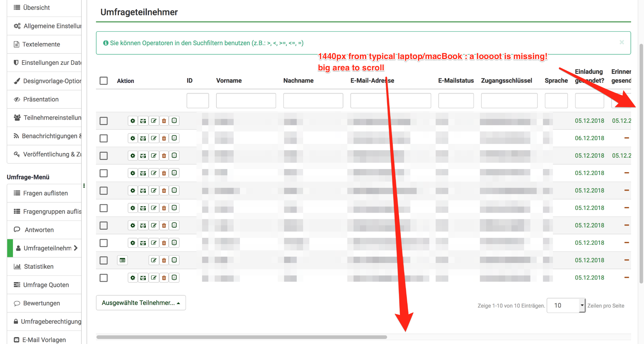Image resolution: width=644 pixels, height=344 pixels.
Task: Send email invitation icon in first participant row
Action: point(143,121)
